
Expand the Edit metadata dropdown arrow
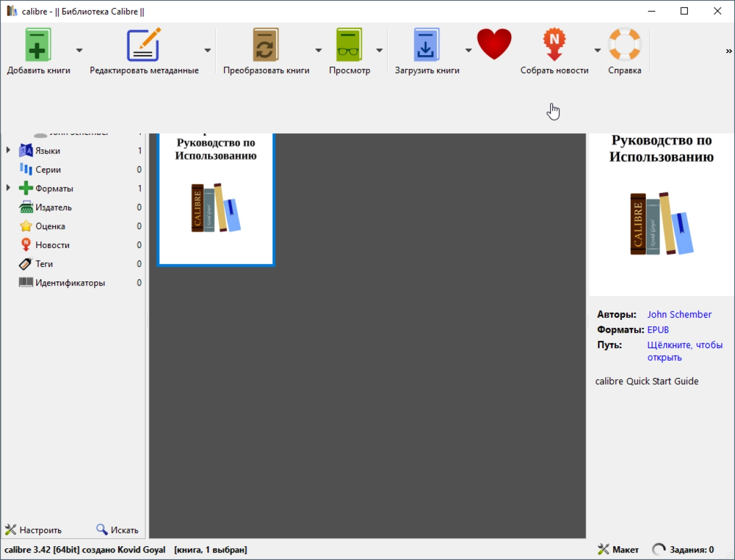pyautogui.click(x=207, y=51)
